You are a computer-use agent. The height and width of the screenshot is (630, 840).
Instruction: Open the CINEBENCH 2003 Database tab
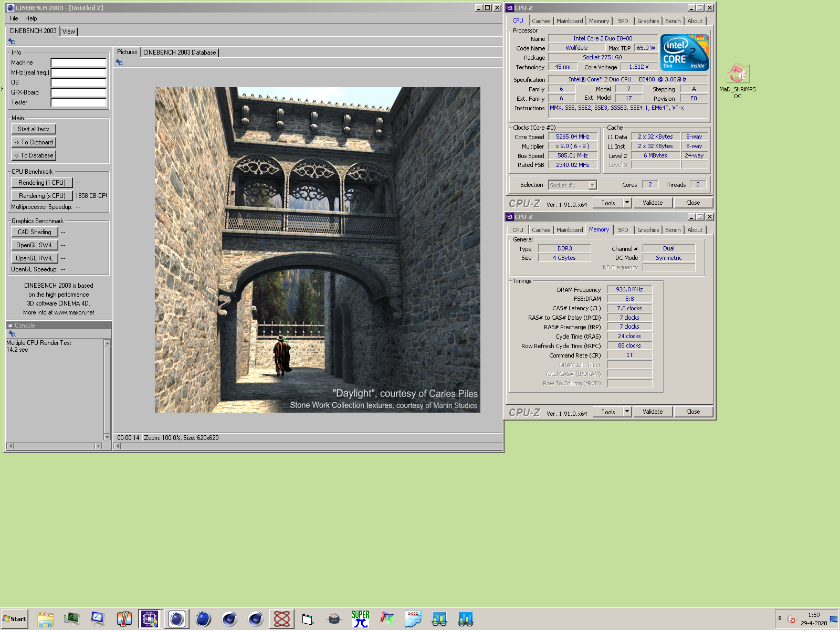[180, 52]
